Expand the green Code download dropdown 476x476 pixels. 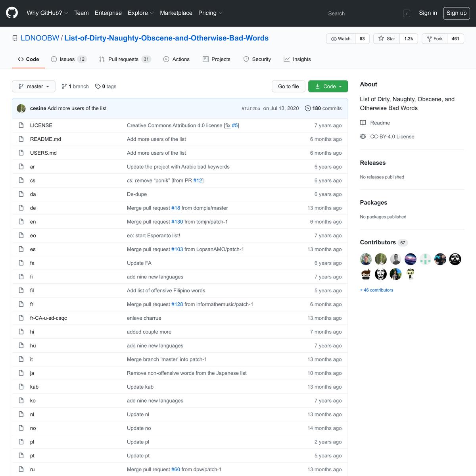(328, 86)
